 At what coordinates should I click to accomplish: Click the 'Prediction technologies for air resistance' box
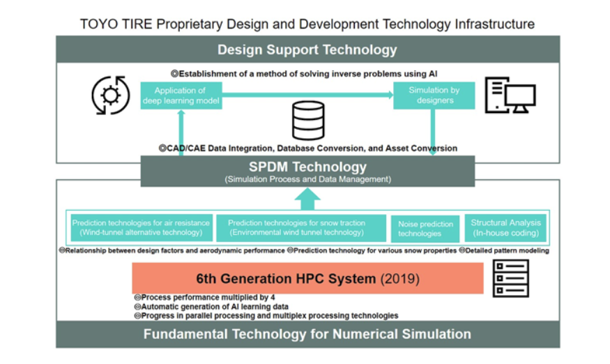(142, 228)
